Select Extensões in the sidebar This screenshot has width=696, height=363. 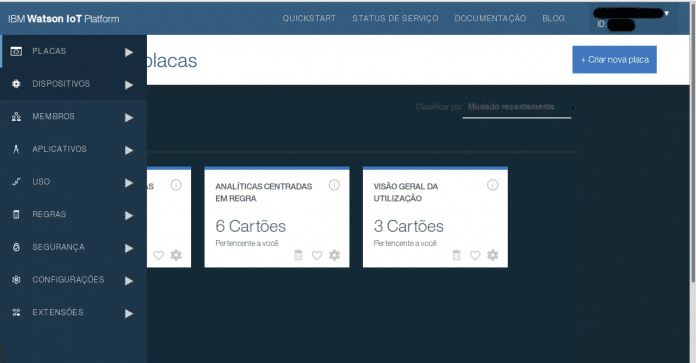73,312
